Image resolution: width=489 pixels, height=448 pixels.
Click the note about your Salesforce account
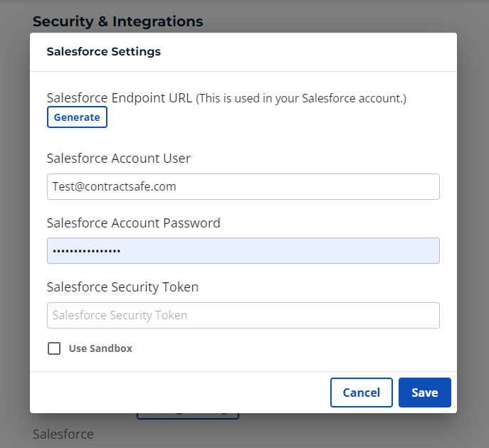pyautogui.click(x=301, y=98)
